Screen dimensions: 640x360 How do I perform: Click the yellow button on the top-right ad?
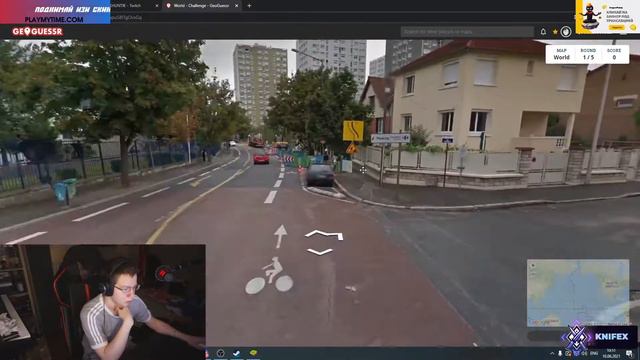[617, 27]
